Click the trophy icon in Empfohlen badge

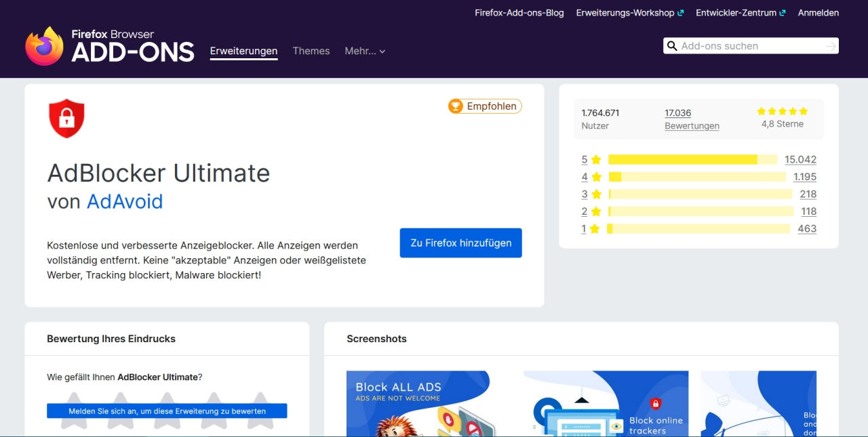click(x=456, y=106)
